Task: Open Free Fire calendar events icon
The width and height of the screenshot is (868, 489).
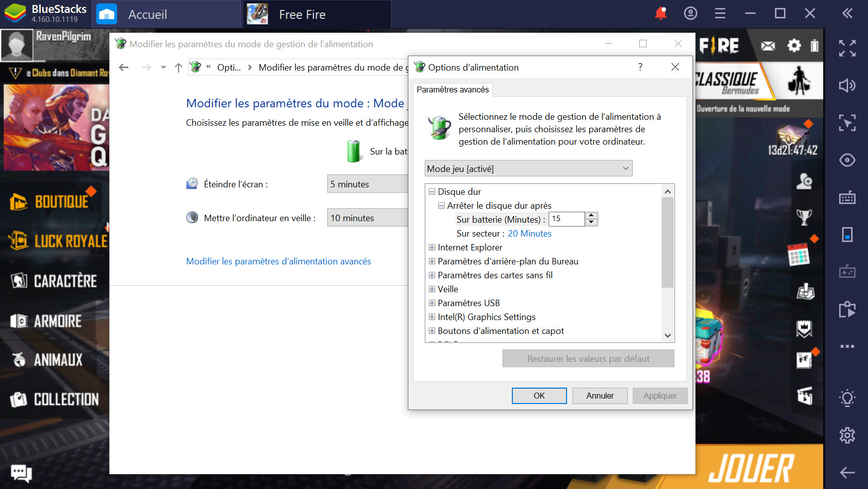Action: click(799, 255)
